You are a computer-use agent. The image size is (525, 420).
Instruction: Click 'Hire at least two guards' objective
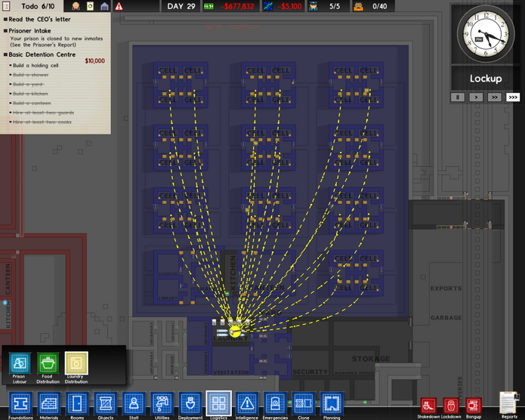[x=43, y=113]
